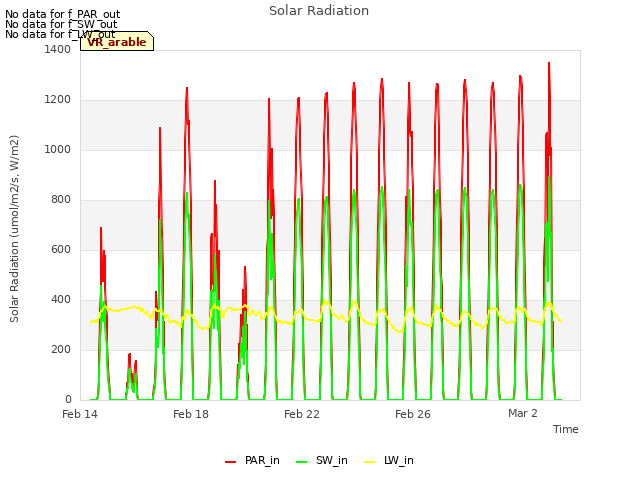Click the 0 y-axis tick label
Image resolution: width=640 pixels, height=480 pixels.
[x=68, y=399]
